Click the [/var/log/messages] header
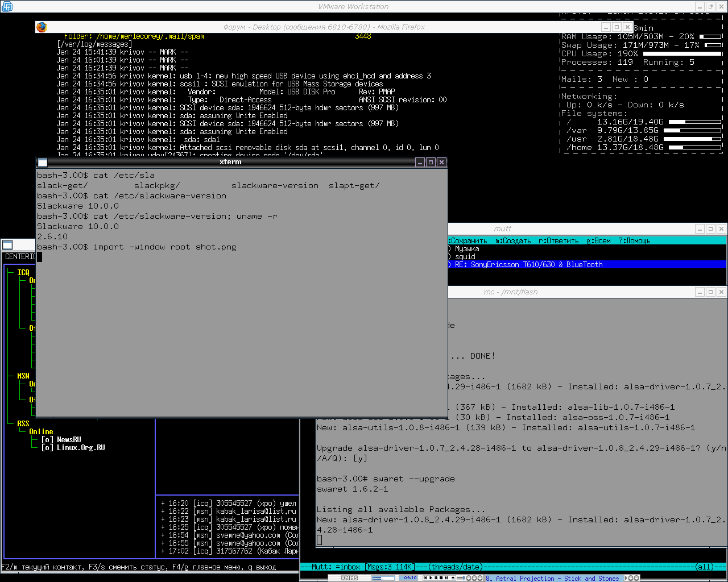 pyautogui.click(x=94, y=44)
